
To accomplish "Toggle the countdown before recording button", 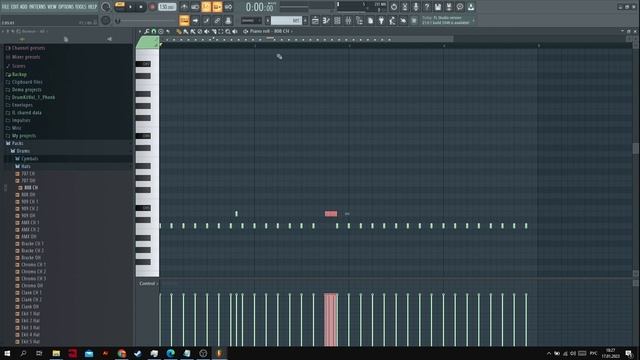I will [x=206, y=7].
